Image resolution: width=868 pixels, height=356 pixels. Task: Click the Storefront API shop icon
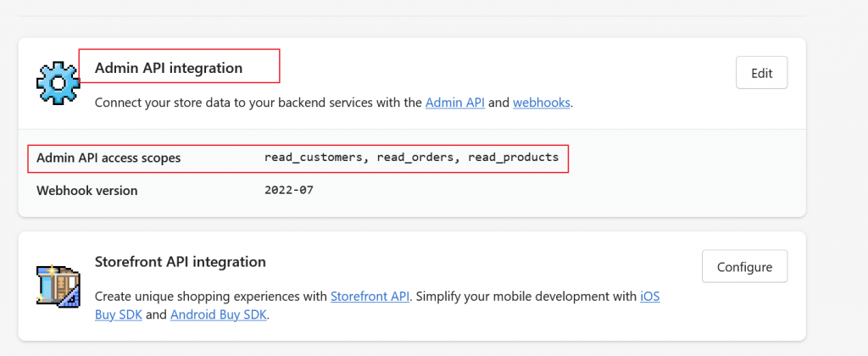coord(58,285)
